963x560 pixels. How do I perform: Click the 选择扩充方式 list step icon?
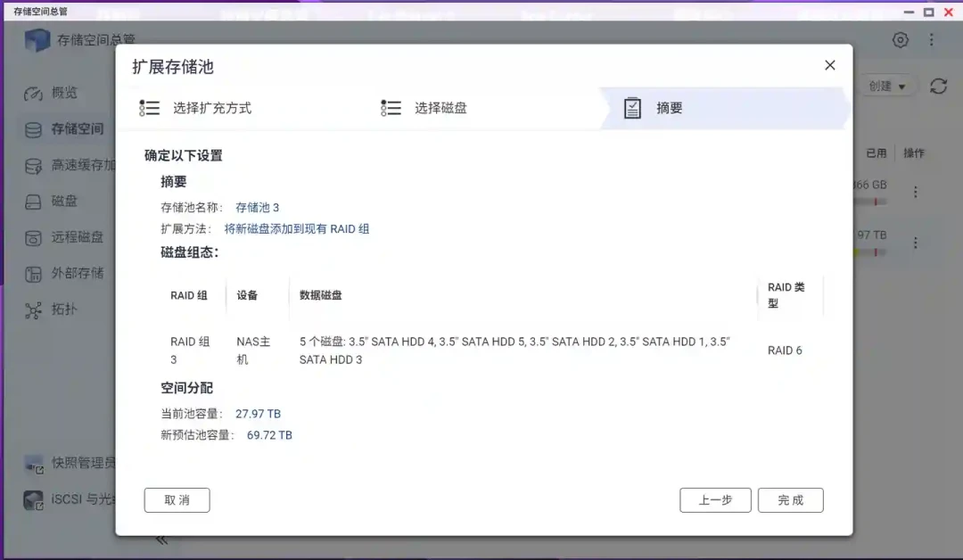point(149,108)
